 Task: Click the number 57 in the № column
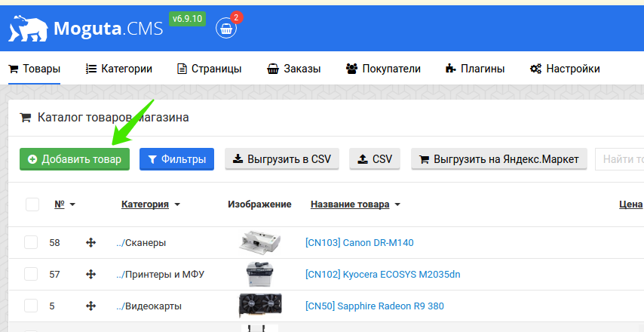pos(54,274)
